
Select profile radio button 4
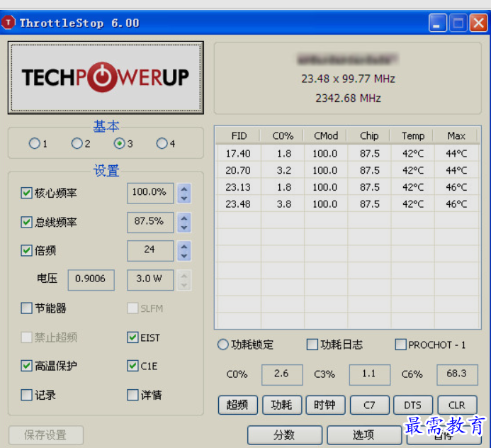click(162, 143)
